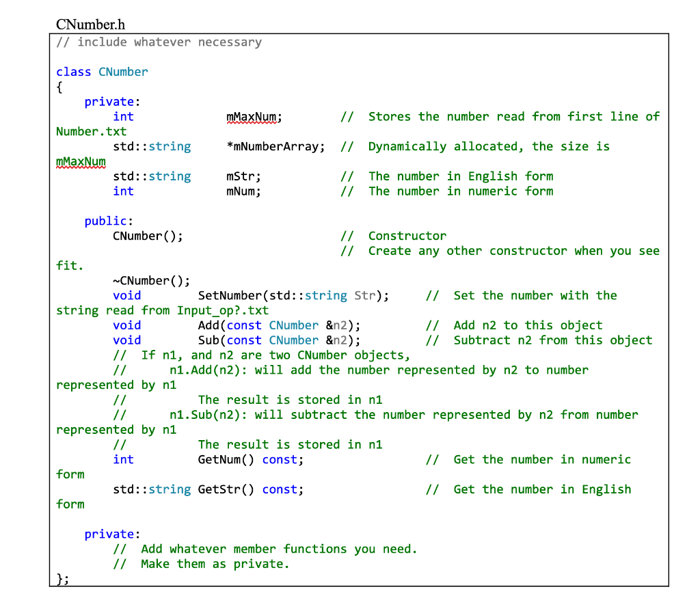
Task: Click the CNumber.h file title
Action: [x=90, y=24]
